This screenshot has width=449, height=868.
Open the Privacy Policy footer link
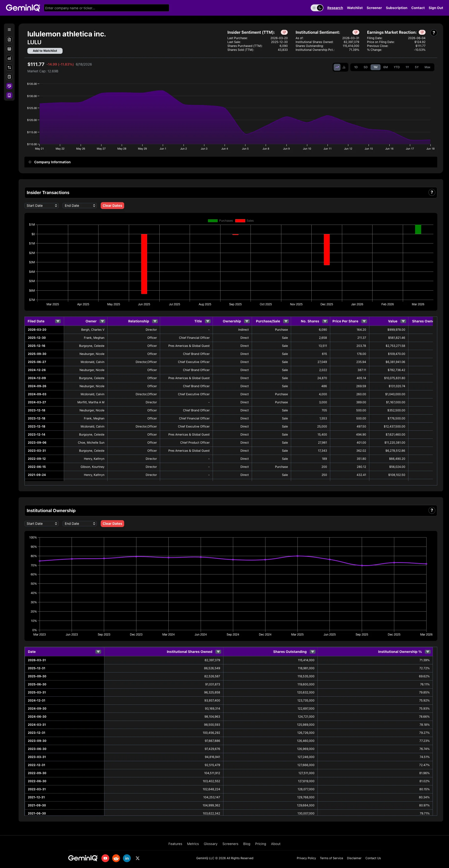pyautogui.click(x=306, y=858)
